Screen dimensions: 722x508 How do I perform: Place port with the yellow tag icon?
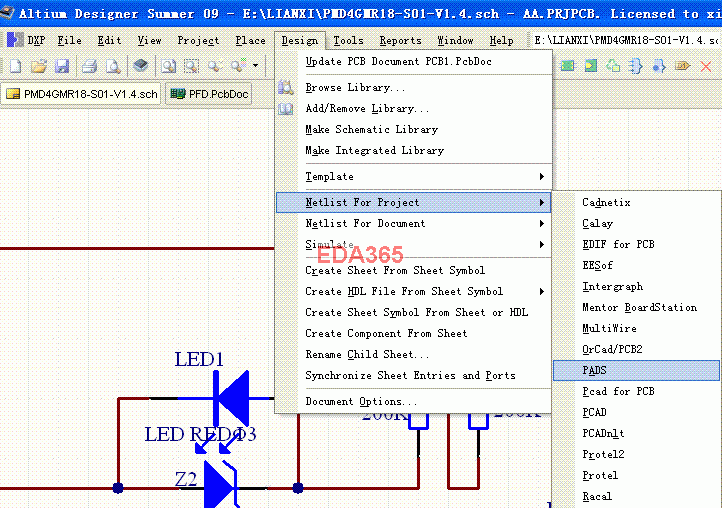(x=682, y=66)
